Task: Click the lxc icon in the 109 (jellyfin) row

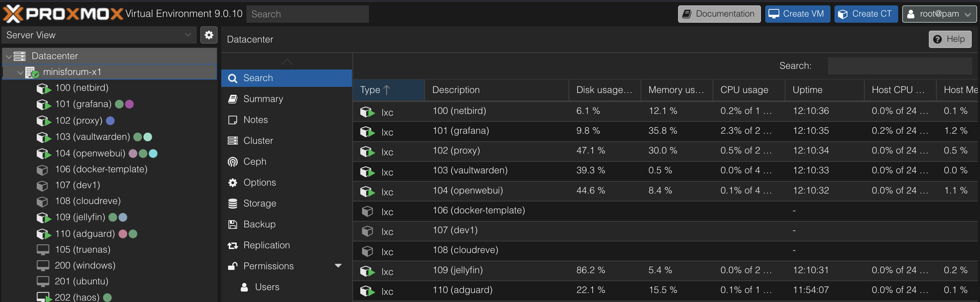Action: pos(367,271)
